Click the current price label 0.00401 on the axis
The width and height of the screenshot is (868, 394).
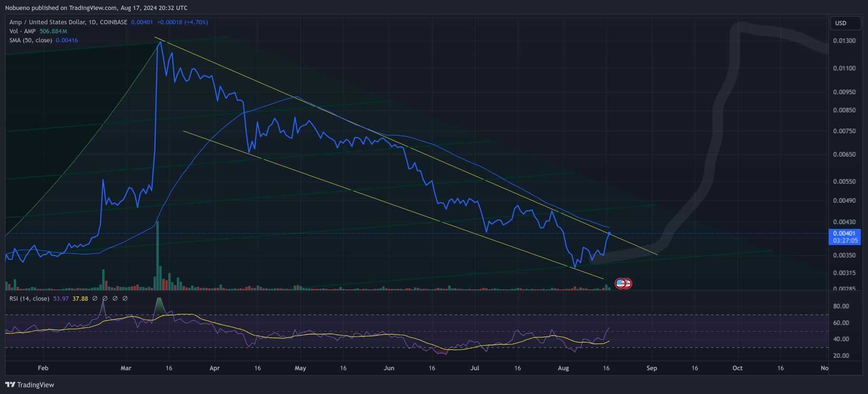(x=844, y=233)
